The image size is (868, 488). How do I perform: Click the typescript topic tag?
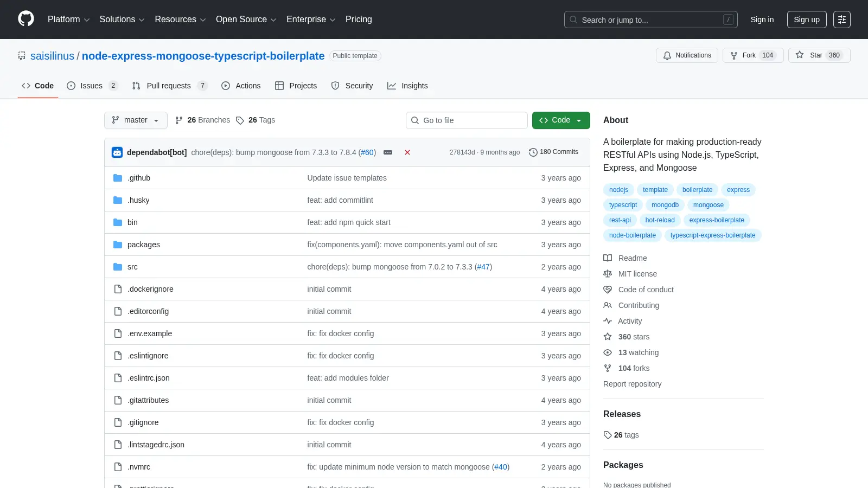623,205
